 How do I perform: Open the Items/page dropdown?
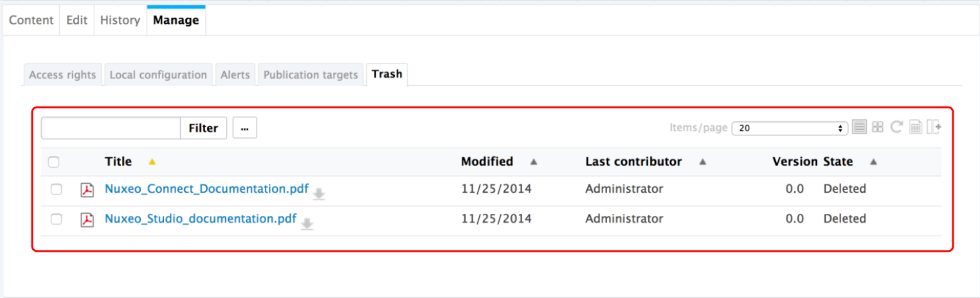(x=790, y=128)
